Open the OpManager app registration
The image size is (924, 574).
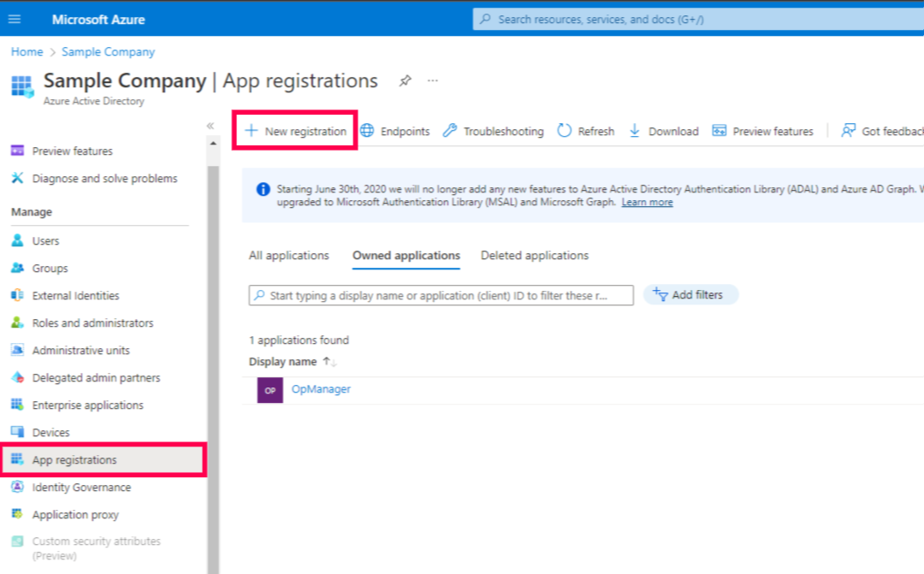321,389
